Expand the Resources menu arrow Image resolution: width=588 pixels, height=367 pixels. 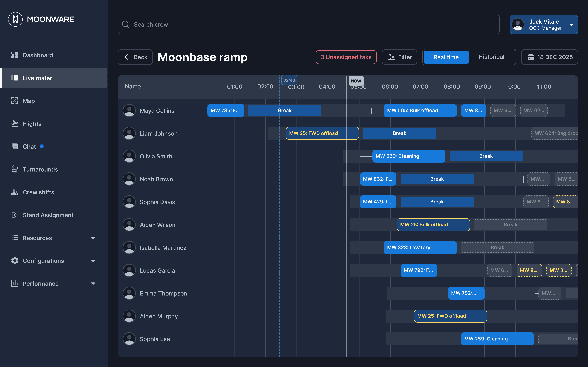coord(93,238)
